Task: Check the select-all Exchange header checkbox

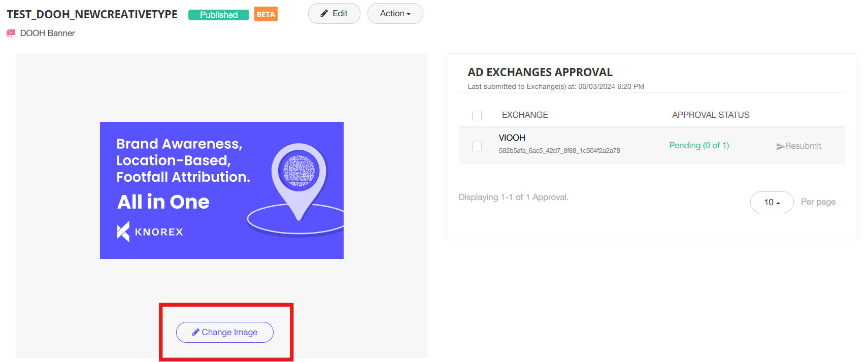Action: (477, 115)
